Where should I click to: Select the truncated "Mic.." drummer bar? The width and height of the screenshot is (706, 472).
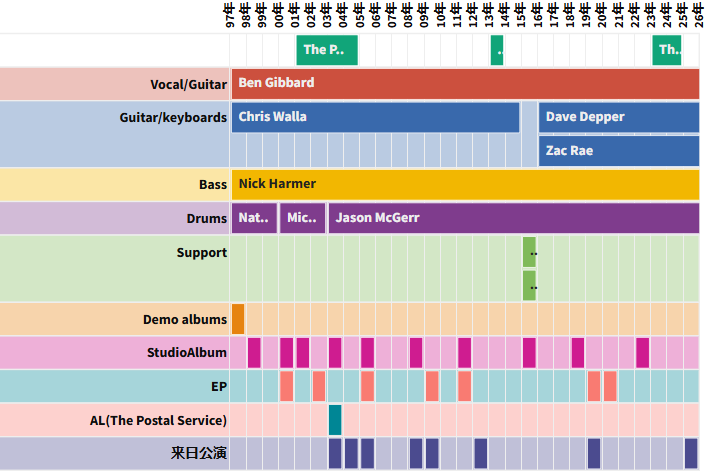coord(302,218)
